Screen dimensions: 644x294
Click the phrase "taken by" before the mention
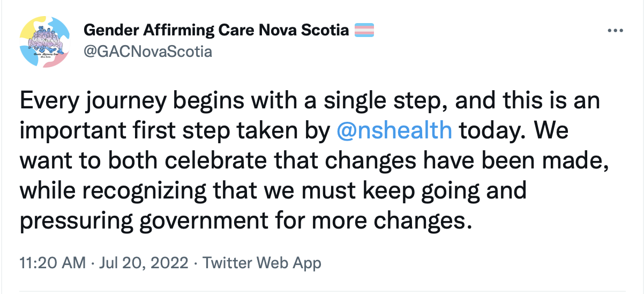click(x=291, y=131)
